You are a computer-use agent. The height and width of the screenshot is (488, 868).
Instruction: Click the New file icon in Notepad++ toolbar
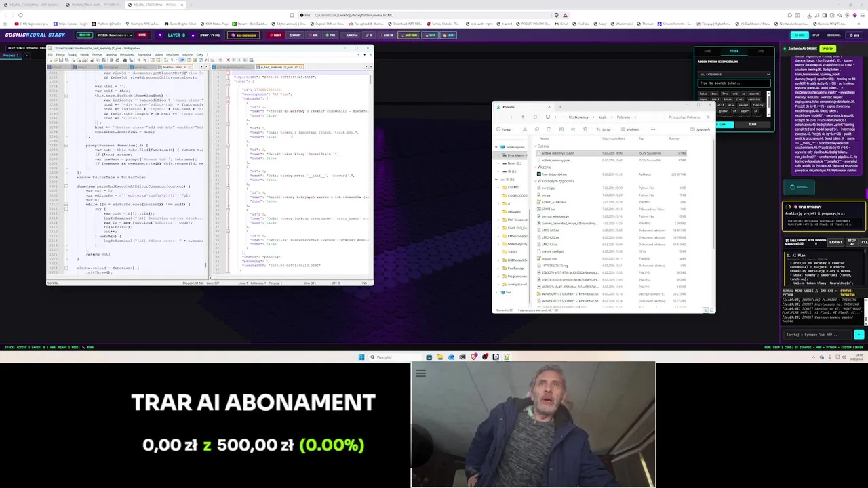coord(50,60)
